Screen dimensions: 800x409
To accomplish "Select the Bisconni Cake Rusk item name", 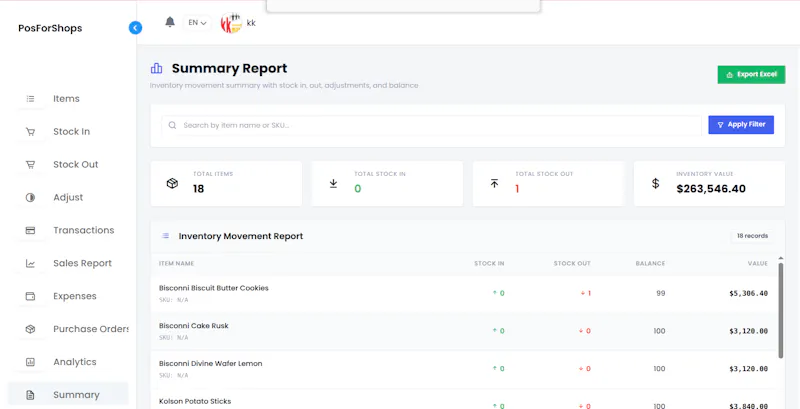I will (x=193, y=326).
